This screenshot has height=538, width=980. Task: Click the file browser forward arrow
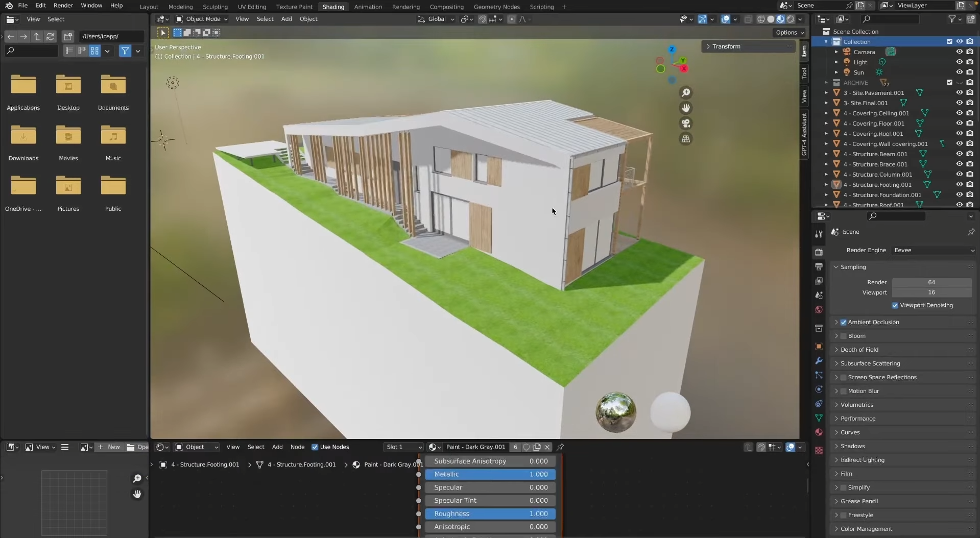[23, 36]
